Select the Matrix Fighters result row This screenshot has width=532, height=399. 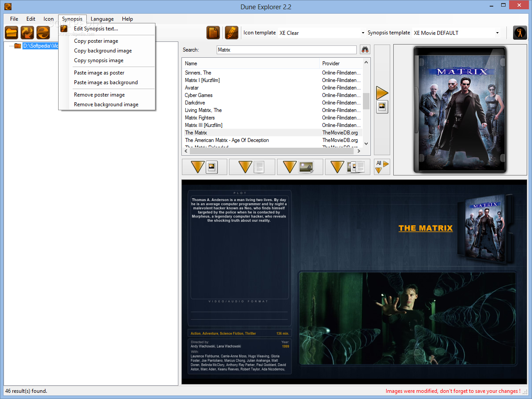[272, 118]
